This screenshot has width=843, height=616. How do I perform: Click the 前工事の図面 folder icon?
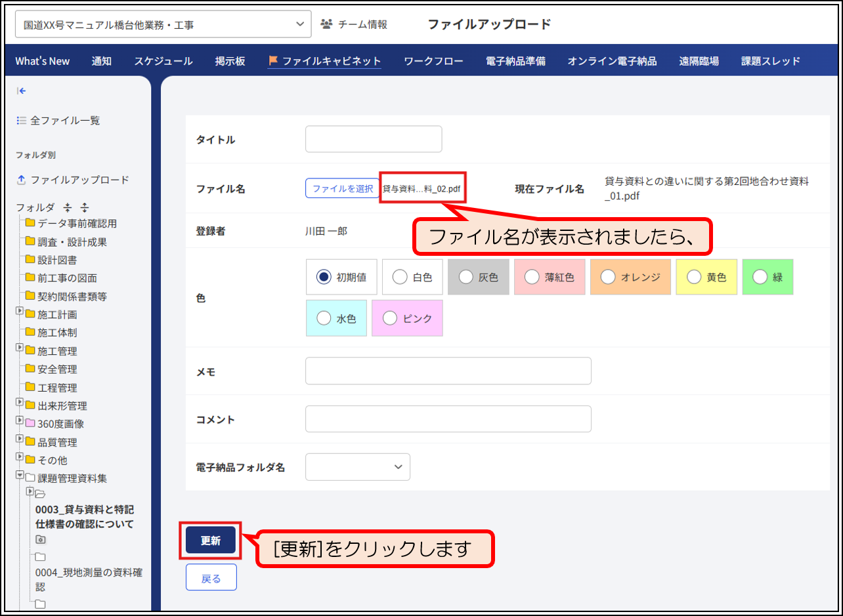tap(30, 278)
